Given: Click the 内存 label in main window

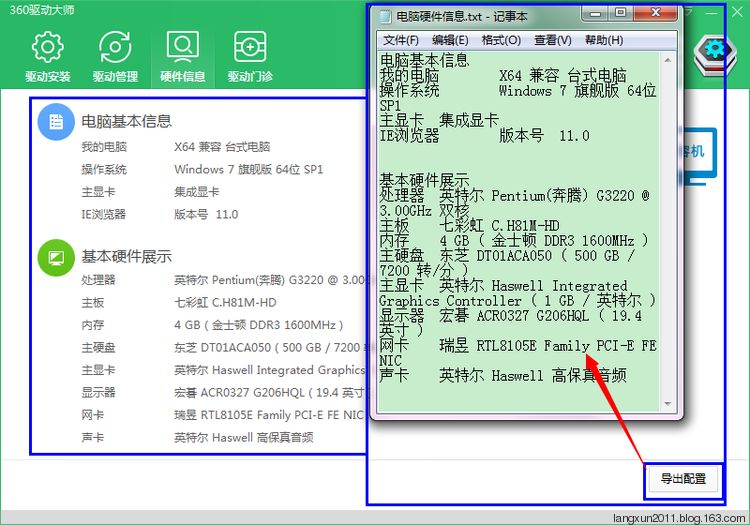Looking at the screenshot, I should tap(93, 325).
